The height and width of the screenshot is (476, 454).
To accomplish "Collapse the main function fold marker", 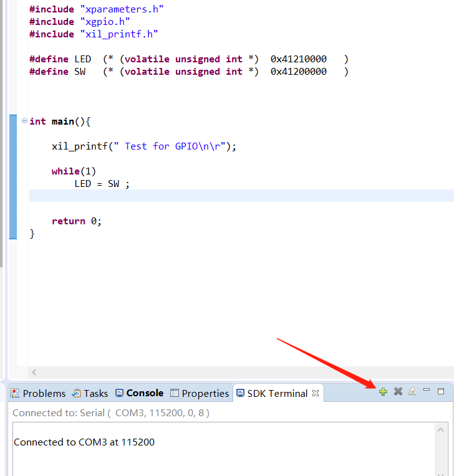I will pyautogui.click(x=24, y=121).
